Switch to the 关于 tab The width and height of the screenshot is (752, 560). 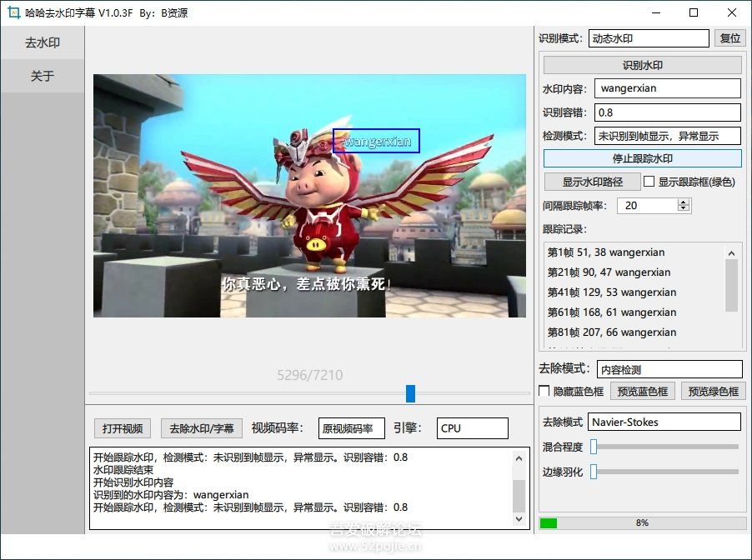41,75
